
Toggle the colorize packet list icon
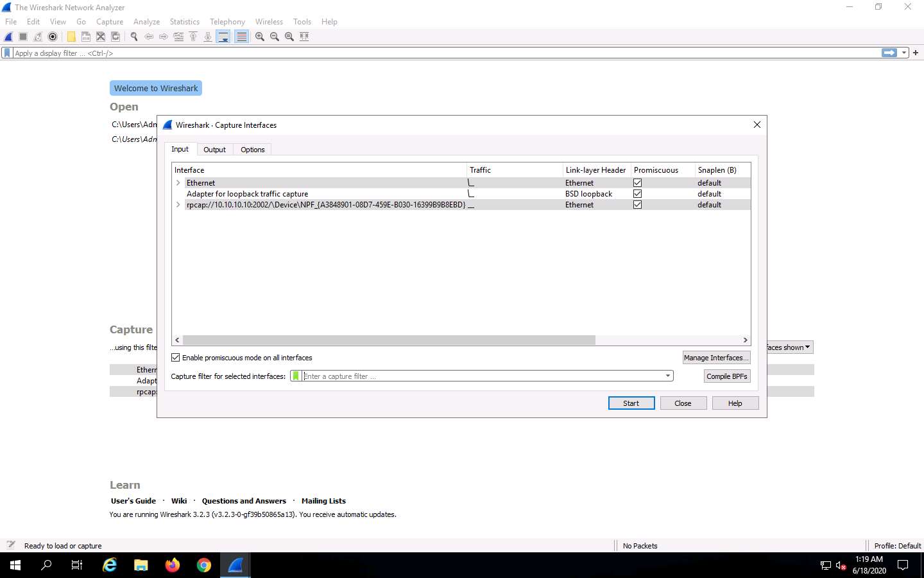(241, 37)
